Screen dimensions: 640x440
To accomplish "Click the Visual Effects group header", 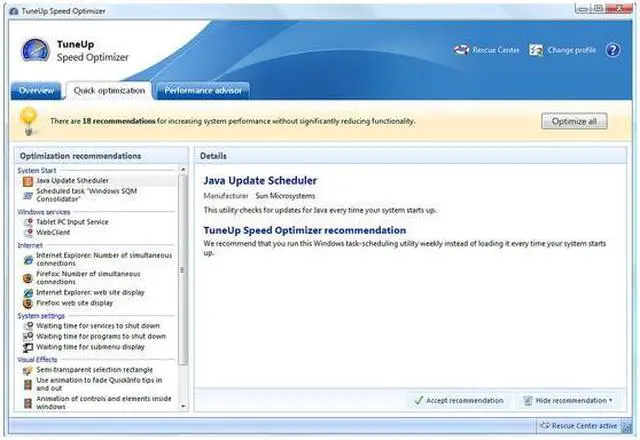I will 37,360.
